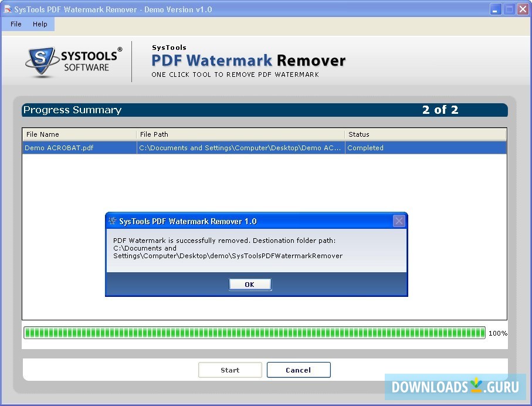This screenshot has height=406, width=532.
Task: Click the Cancel button
Action: click(x=299, y=370)
